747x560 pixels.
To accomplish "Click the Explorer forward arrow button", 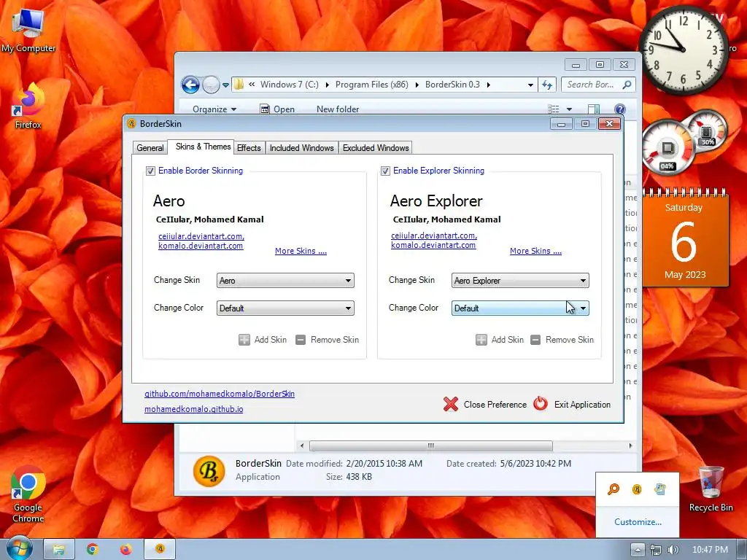I will 211,85.
